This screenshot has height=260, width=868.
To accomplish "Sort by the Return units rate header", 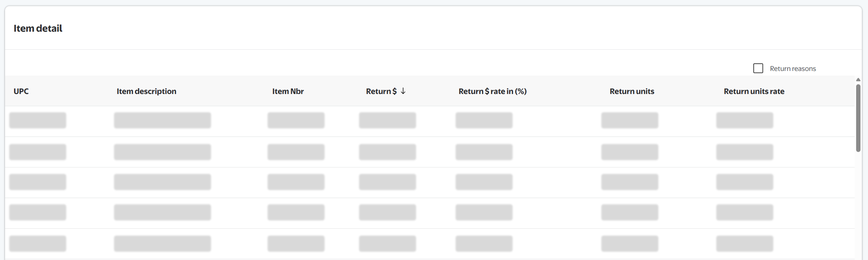I will tap(754, 91).
